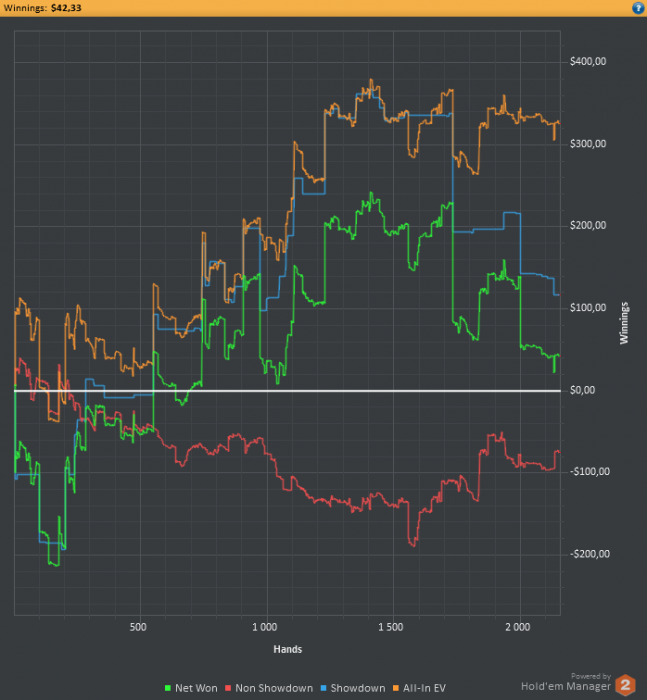Screen dimensions: 647x700
Task: Click the Hands x-axis title
Action: [288, 650]
